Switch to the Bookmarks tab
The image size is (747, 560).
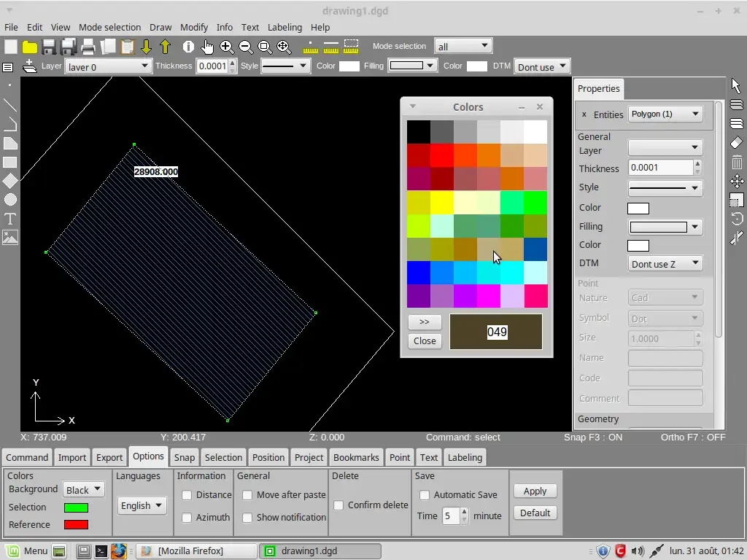coord(356,458)
